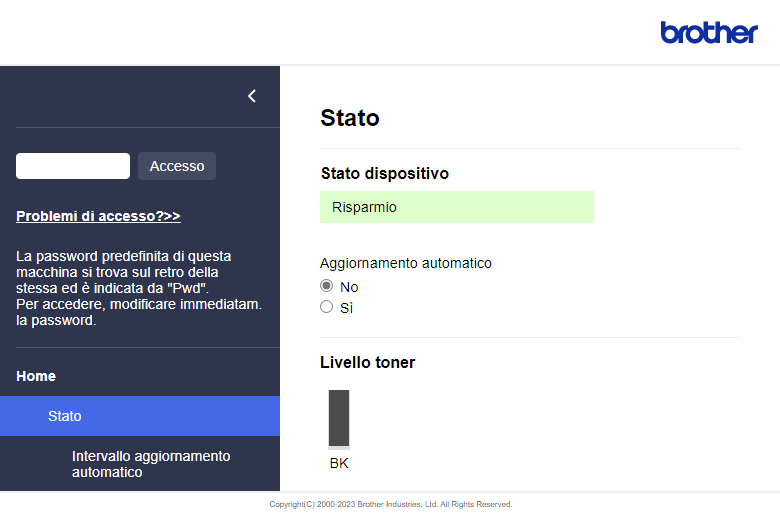Click the black toner level bar
Screen dimensions: 780x516
pos(339,418)
